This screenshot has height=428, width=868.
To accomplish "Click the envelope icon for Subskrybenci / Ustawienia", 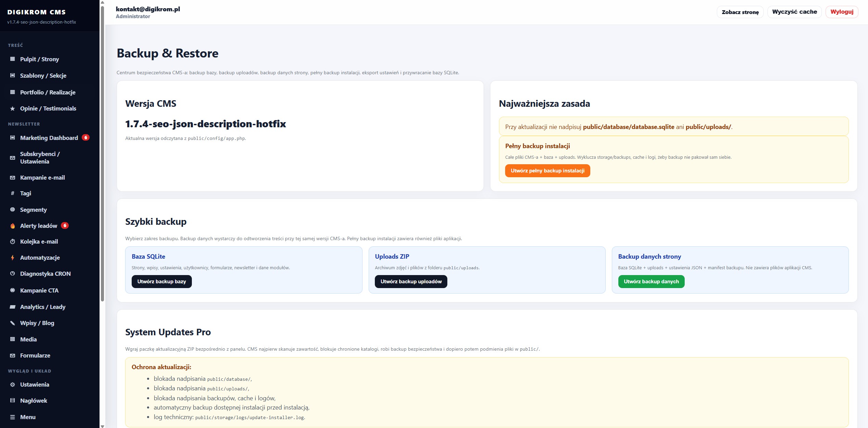I will 13,158.
